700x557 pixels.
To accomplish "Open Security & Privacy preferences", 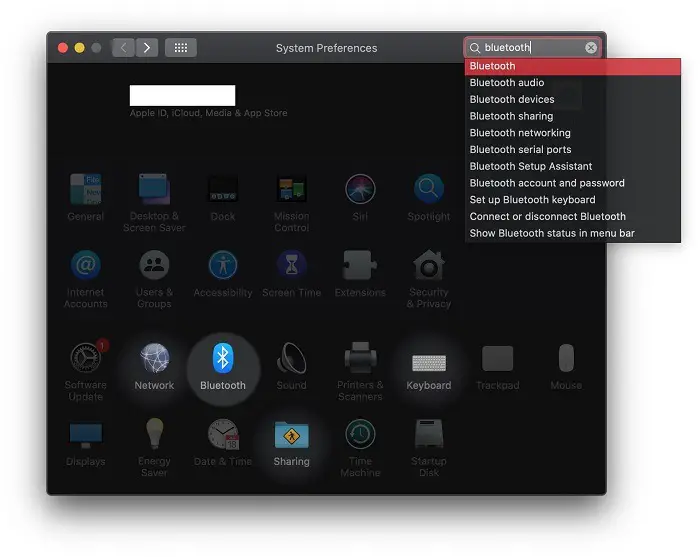I will click(429, 265).
